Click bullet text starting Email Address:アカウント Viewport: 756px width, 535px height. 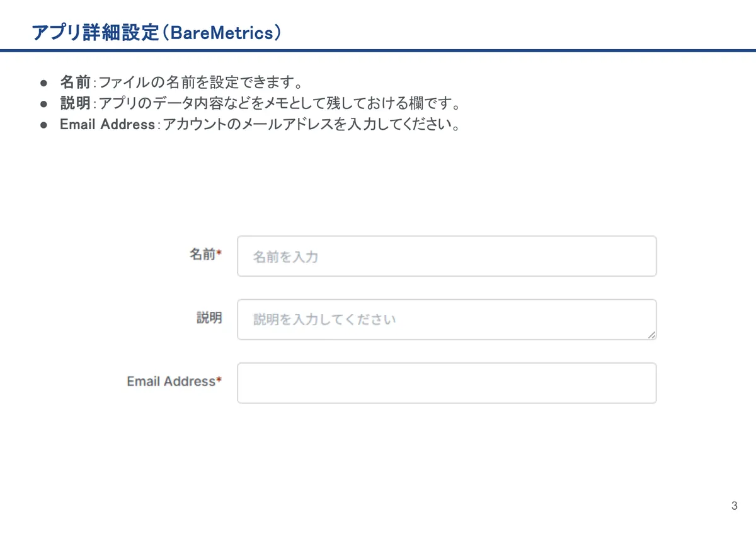(x=259, y=124)
